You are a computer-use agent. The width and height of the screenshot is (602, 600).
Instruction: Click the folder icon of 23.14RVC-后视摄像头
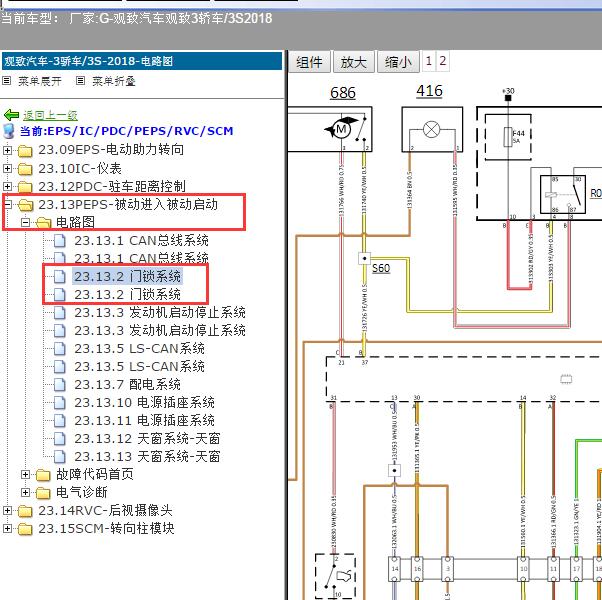(x=25, y=511)
